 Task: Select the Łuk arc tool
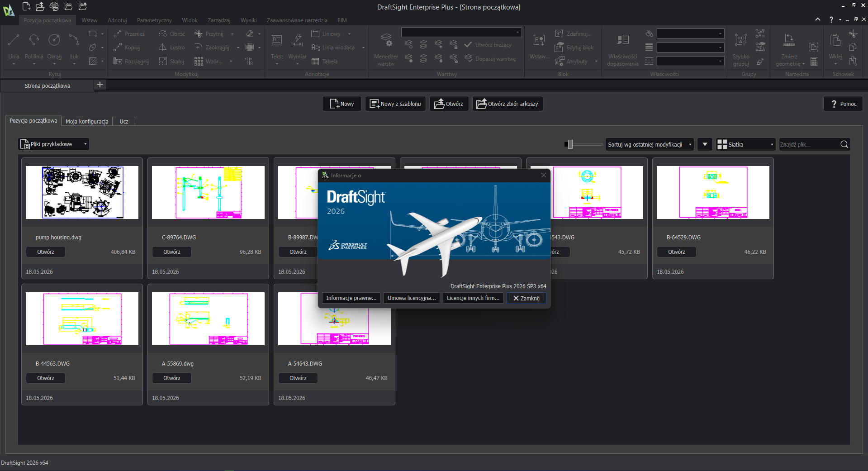tap(74, 46)
